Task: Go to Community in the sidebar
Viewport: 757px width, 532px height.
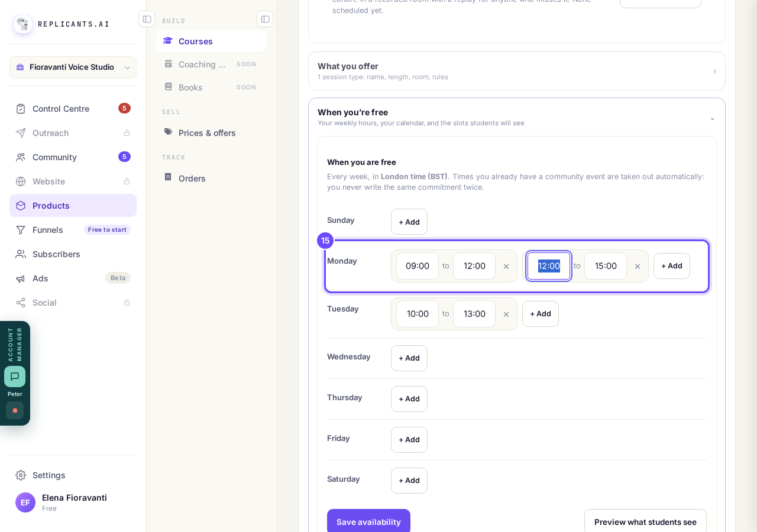Action: tap(73, 157)
